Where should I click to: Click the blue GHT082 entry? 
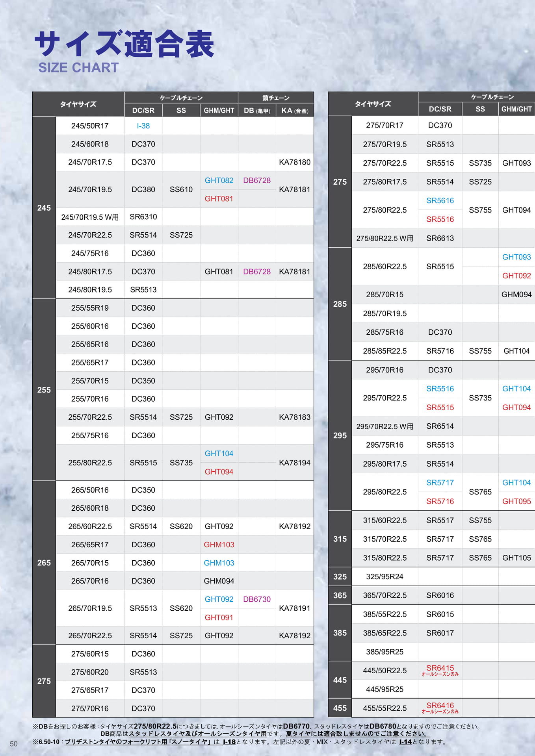[x=219, y=180]
